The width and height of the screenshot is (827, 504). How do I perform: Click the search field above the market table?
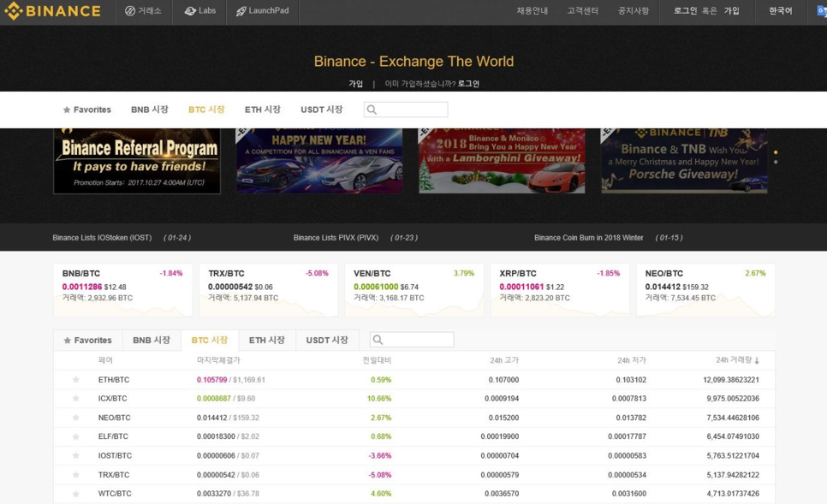[412, 340]
